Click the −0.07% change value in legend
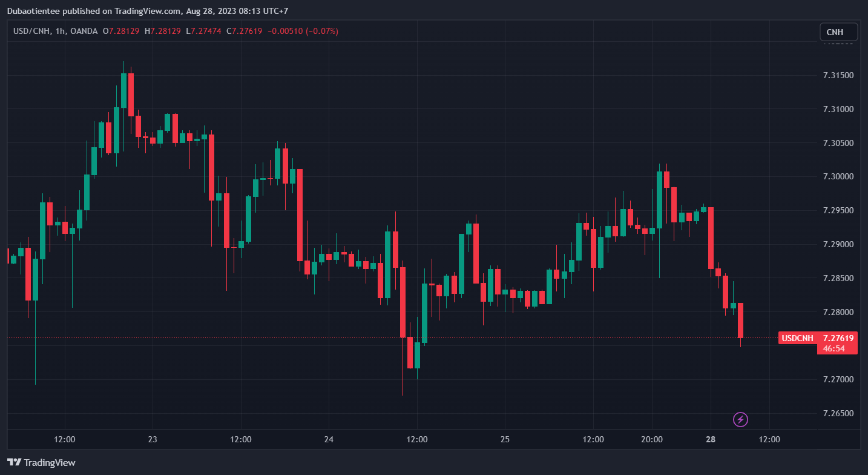This screenshot has width=868, height=475. 322,31
